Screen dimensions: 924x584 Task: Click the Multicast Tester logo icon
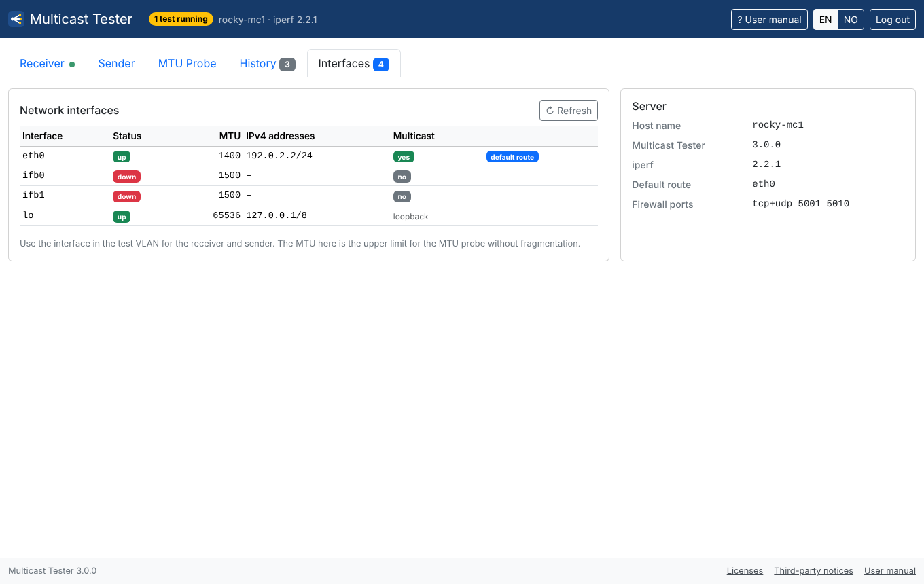pyautogui.click(x=16, y=19)
